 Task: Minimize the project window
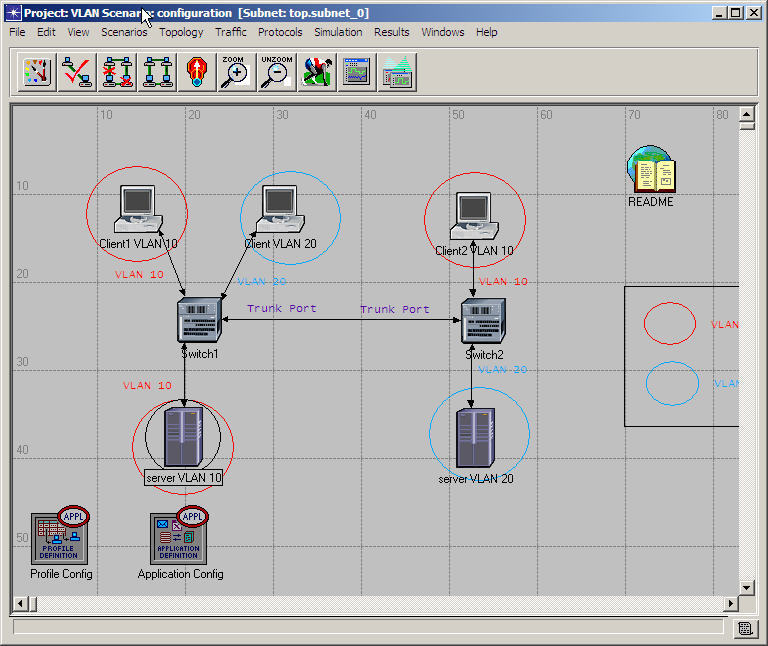click(x=719, y=13)
